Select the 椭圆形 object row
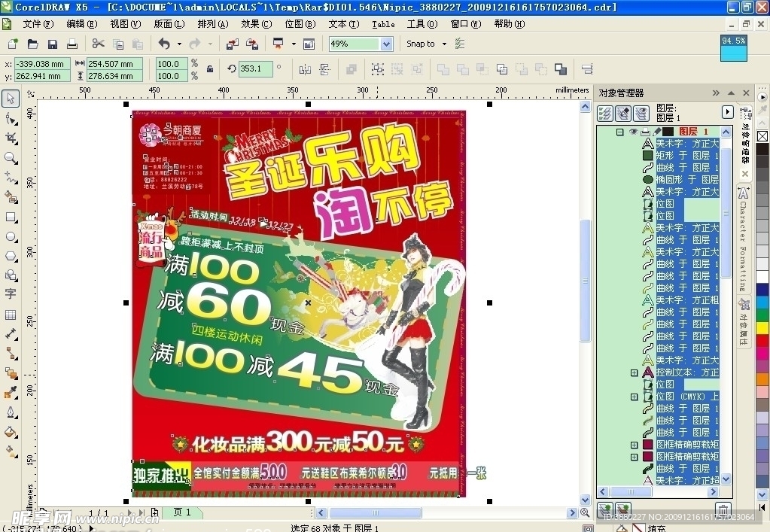The height and width of the screenshot is (532, 770). click(x=680, y=180)
